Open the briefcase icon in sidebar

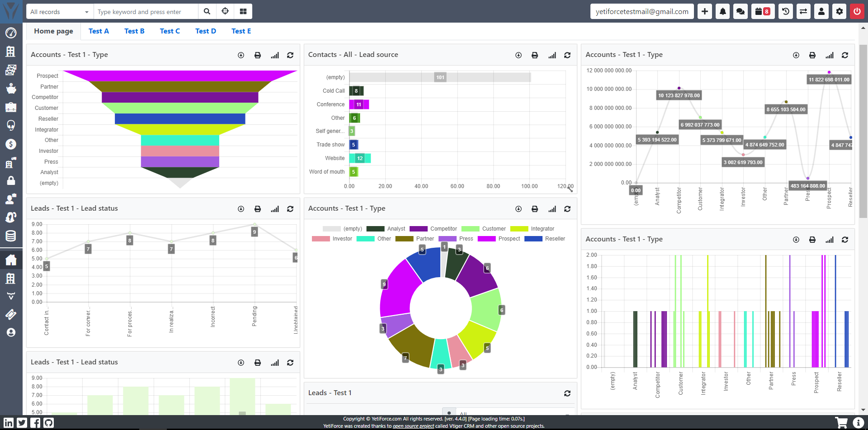[x=11, y=107]
